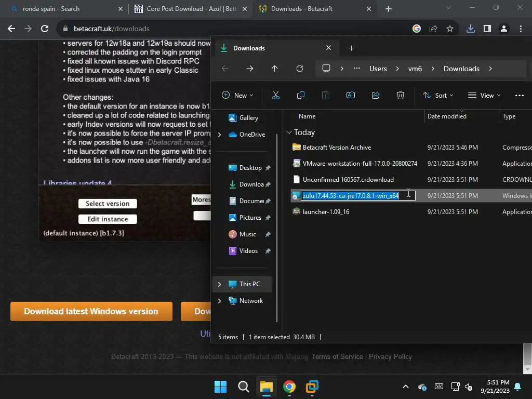Click the Google icon in address bar
This screenshot has height=399, width=532.
point(416,29)
